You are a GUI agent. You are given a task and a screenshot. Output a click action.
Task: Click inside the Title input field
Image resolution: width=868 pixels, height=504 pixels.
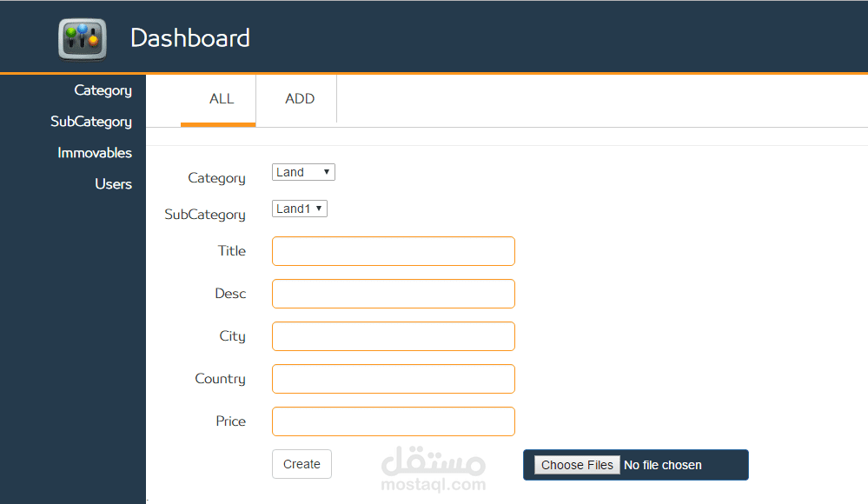click(x=393, y=250)
